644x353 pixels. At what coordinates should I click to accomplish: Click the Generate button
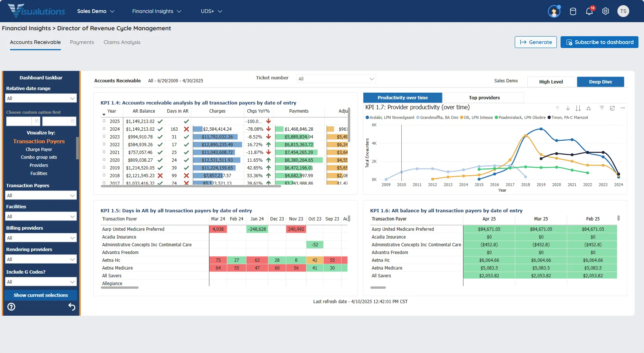click(536, 42)
